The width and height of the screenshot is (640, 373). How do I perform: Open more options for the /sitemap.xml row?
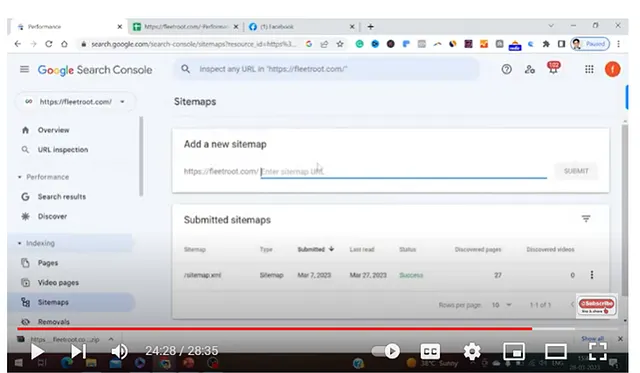point(592,275)
